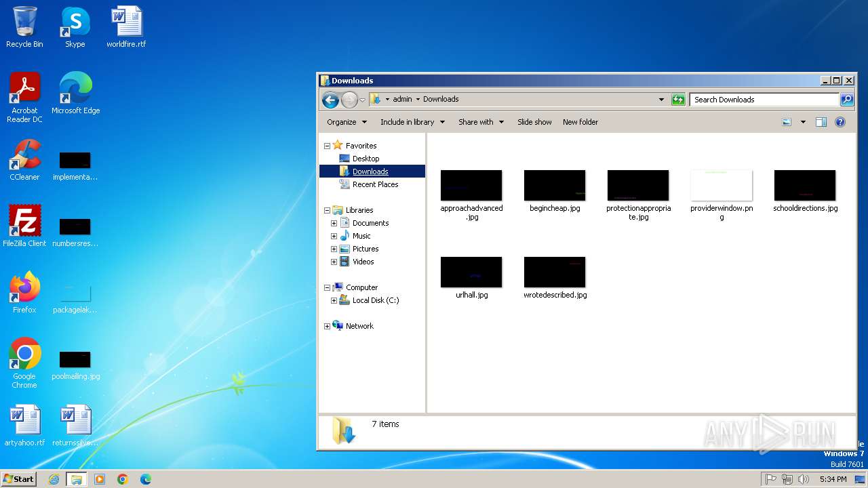Image resolution: width=868 pixels, height=488 pixels.
Task: Start a Slide show
Action: tap(534, 122)
